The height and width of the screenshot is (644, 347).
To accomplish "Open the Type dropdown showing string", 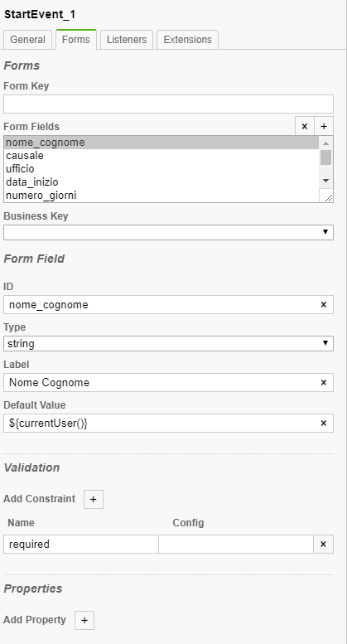I will coord(168,344).
